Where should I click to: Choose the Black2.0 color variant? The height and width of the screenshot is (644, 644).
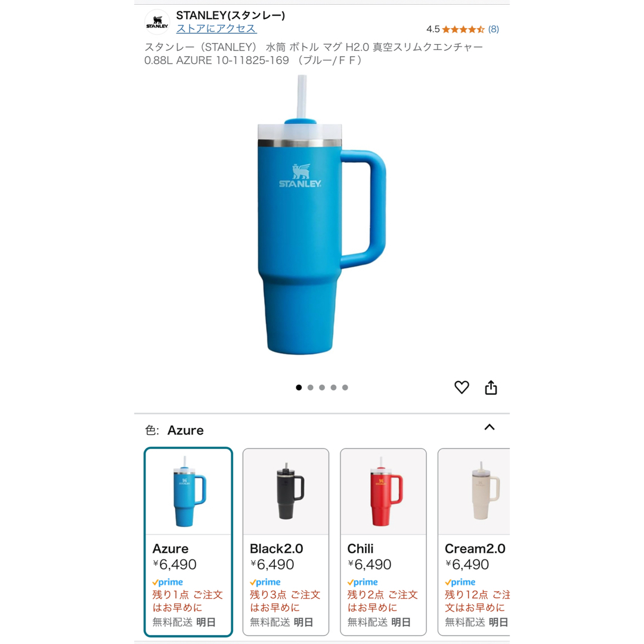click(286, 541)
